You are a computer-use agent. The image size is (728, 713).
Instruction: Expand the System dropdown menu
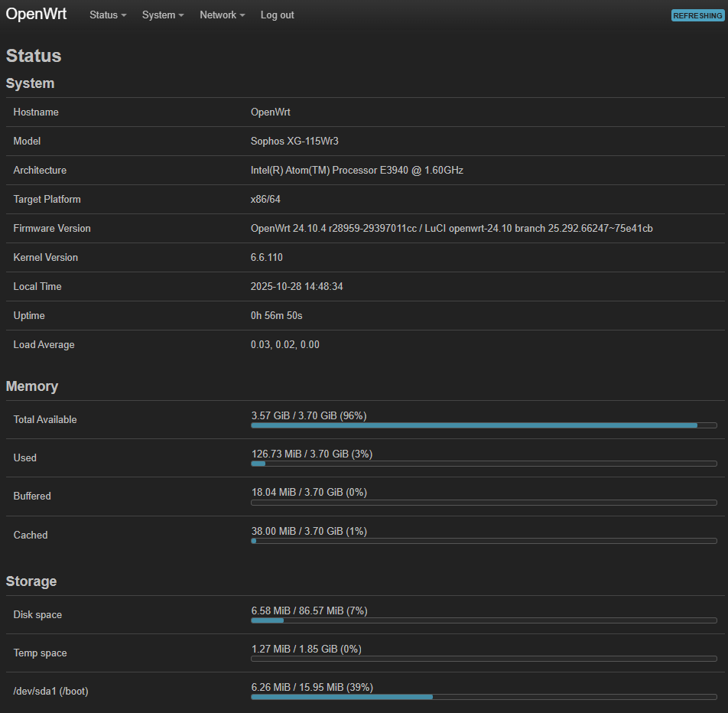point(162,15)
